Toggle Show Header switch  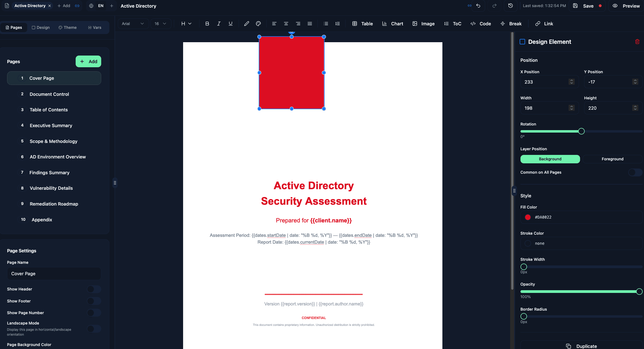94,289
